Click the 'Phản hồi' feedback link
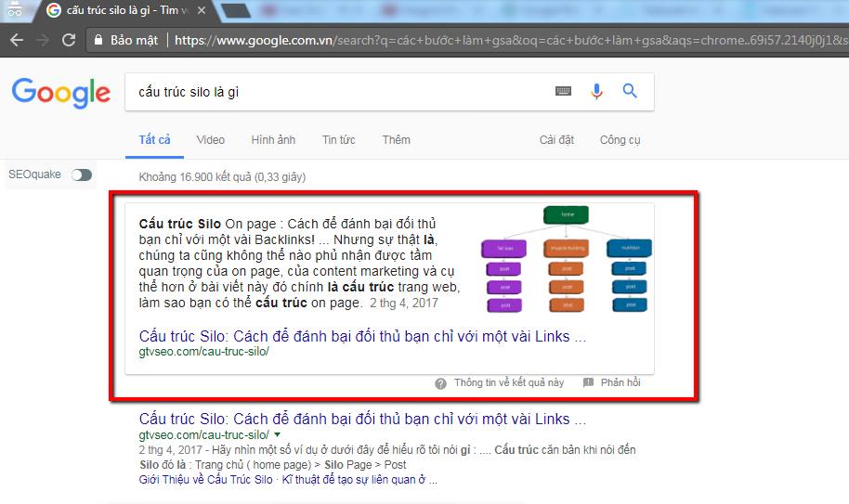Image resolution: width=849 pixels, height=504 pixels. pyautogui.click(x=620, y=382)
